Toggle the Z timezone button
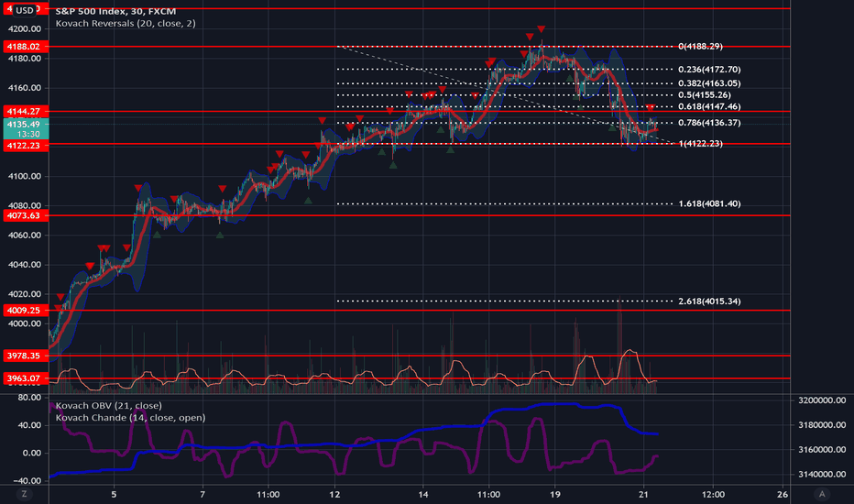The height and width of the screenshot is (504, 854). pos(24,494)
